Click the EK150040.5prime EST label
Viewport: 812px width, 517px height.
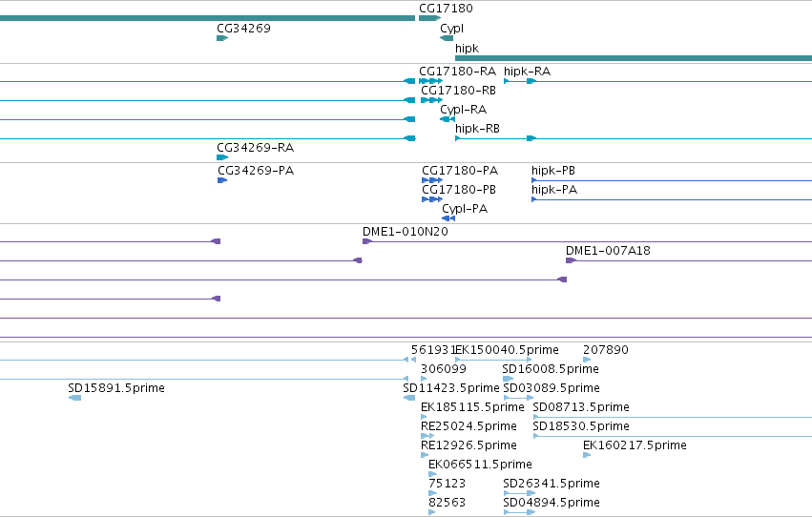(x=507, y=350)
